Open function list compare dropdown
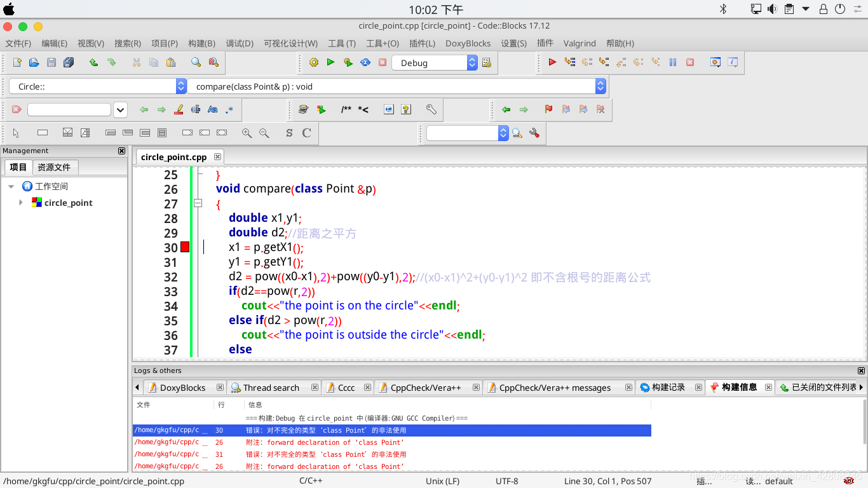868x488 pixels. [600, 86]
